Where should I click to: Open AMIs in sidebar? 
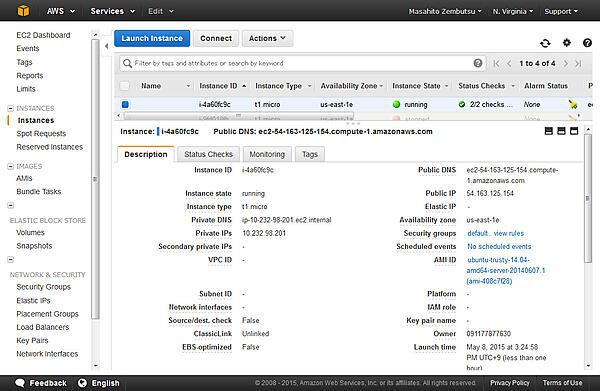tap(24, 178)
